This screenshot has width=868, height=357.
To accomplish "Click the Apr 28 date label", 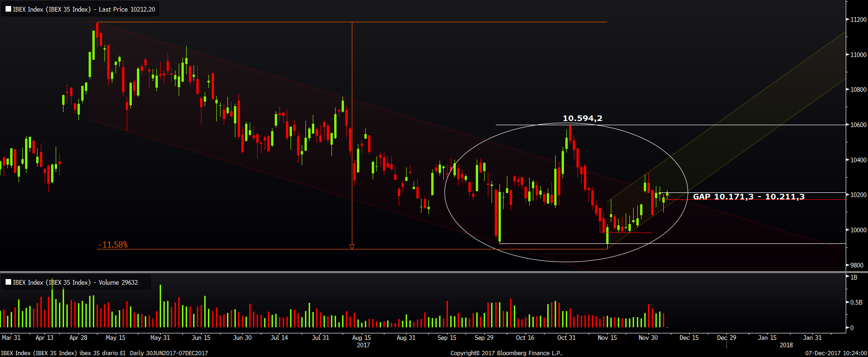I will click(78, 338).
